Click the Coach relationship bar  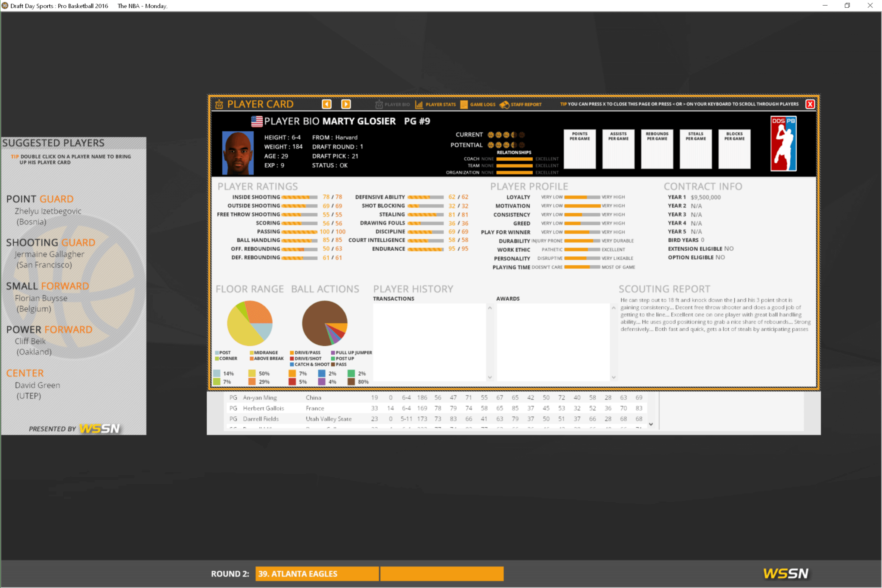515,159
